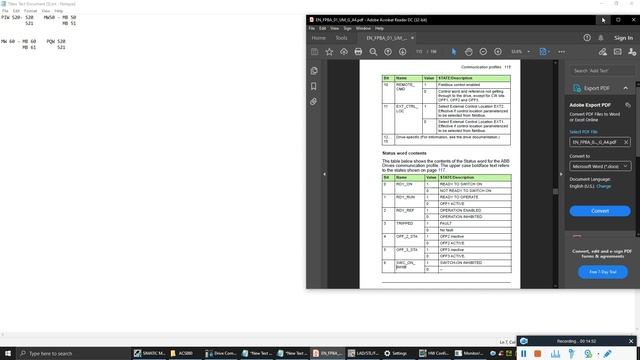Click the Free 7-Day Trial button
Image resolution: width=640 pixels, height=360 pixels.
click(x=603, y=272)
